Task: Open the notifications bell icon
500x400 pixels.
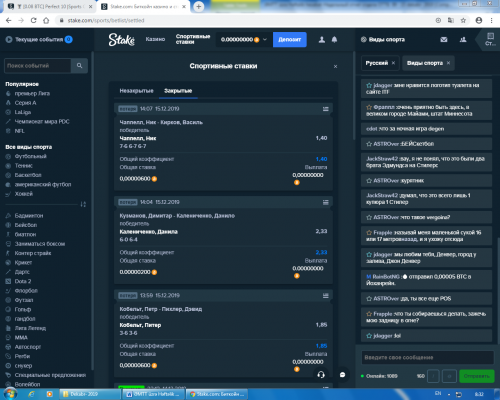Action: point(334,40)
